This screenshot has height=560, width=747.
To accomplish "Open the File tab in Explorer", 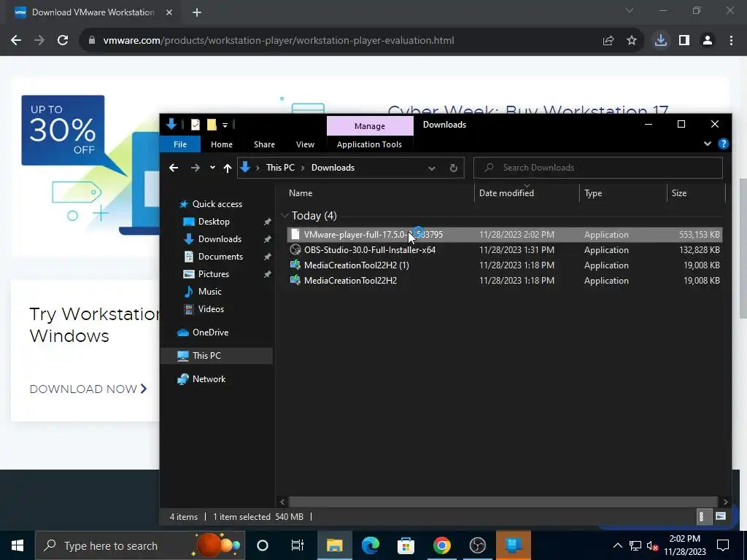I will (180, 144).
